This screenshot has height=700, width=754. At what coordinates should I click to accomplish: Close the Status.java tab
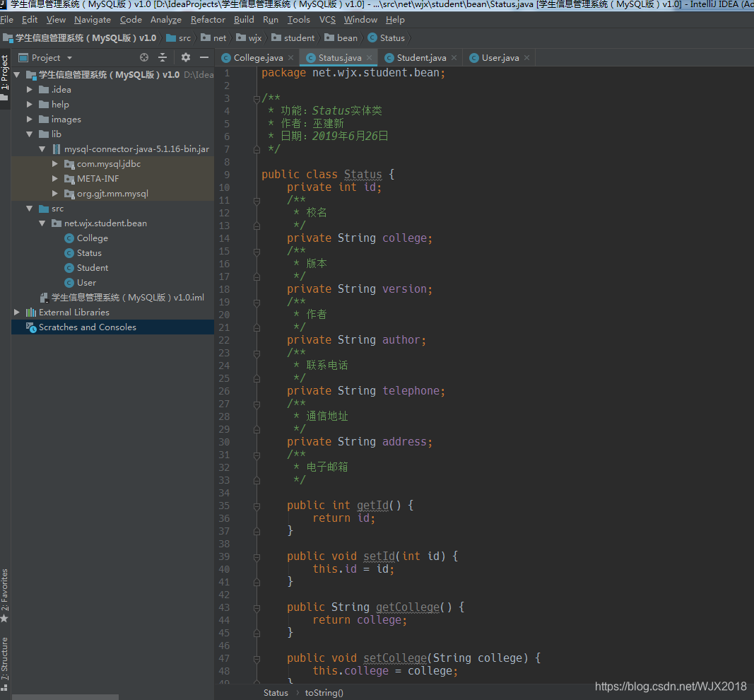(x=370, y=58)
